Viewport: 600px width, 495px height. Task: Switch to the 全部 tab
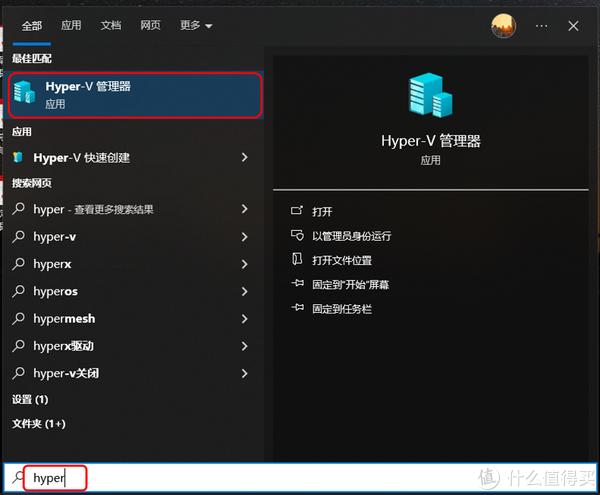click(32, 26)
